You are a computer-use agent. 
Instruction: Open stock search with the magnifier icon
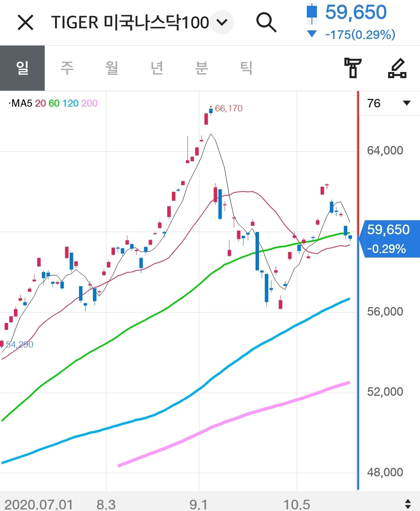pos(266,22)
